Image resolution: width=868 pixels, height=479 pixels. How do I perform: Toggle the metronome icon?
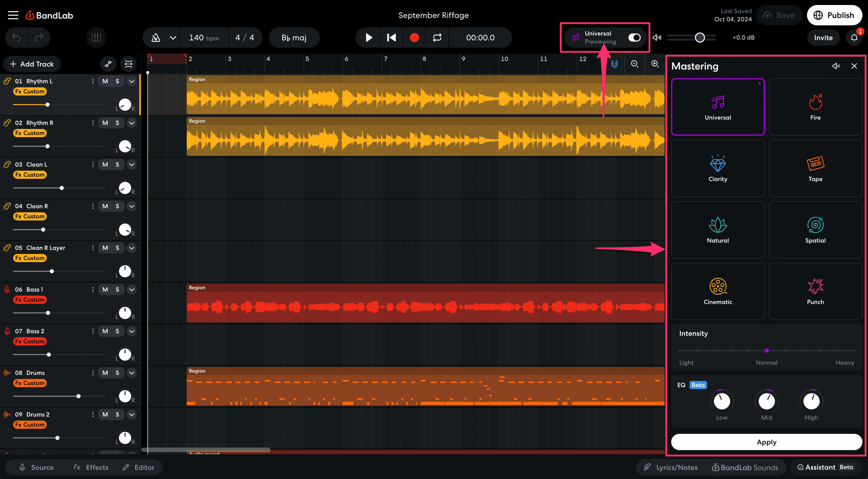pos(156,37)
